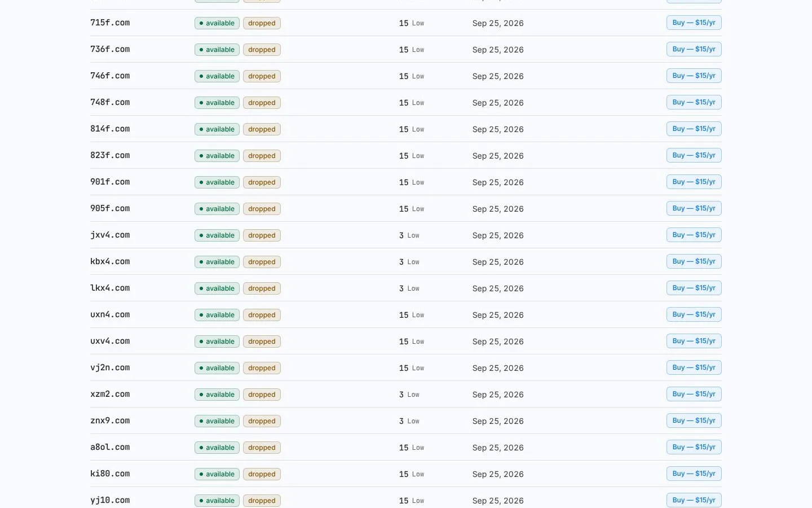The image size is (812, 508).
Task: Select the 748f.com domain name
Action: pos(110,102)
